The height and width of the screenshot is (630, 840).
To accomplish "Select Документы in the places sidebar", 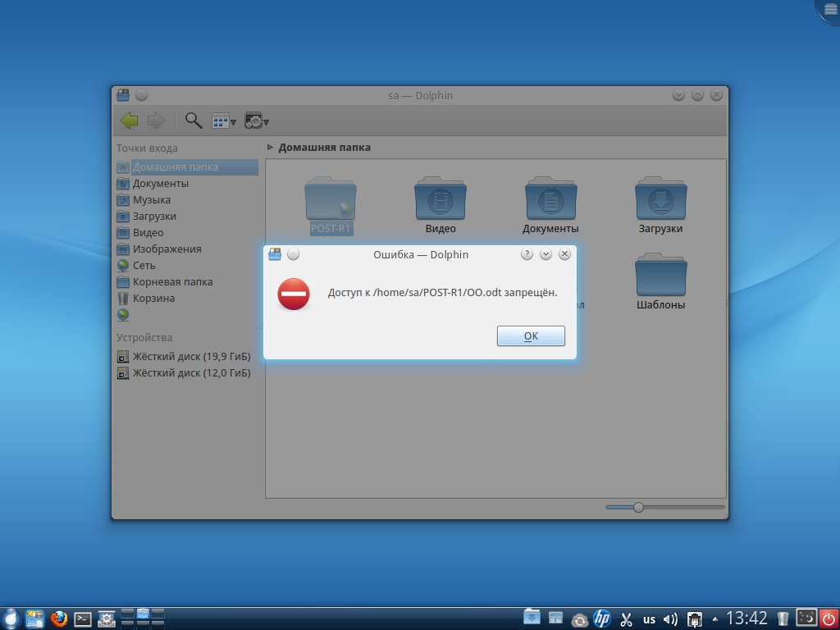I will point(187,183).
